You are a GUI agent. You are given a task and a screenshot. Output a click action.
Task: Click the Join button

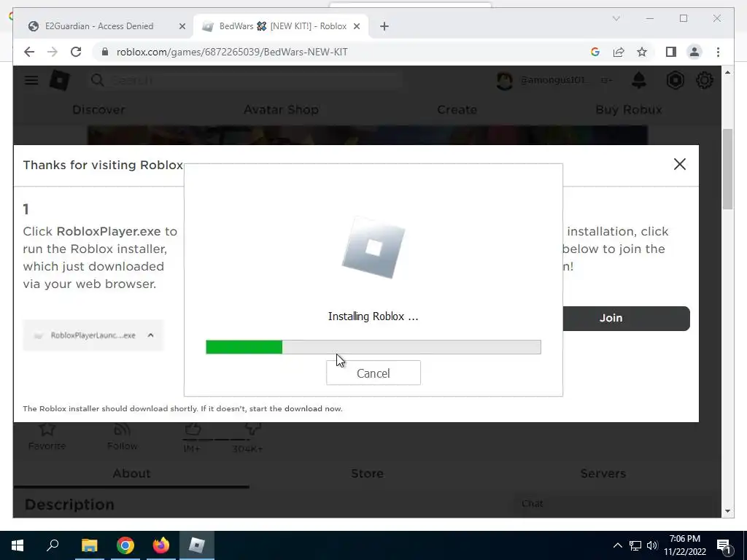coord(626,318)
